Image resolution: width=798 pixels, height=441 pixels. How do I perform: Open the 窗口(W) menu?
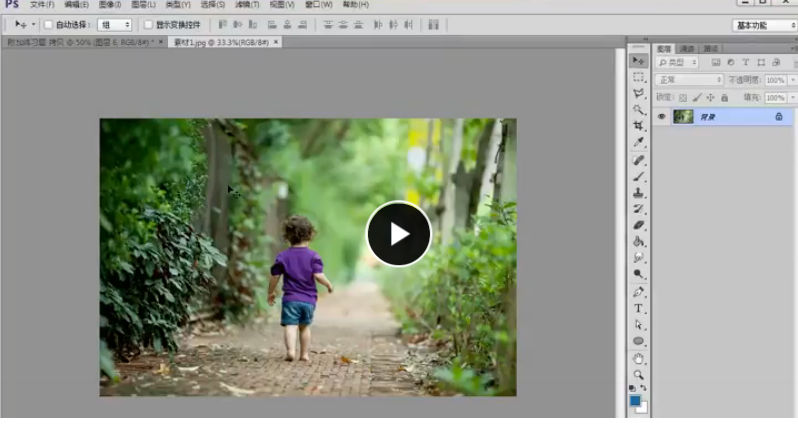[x=319, y=5]
